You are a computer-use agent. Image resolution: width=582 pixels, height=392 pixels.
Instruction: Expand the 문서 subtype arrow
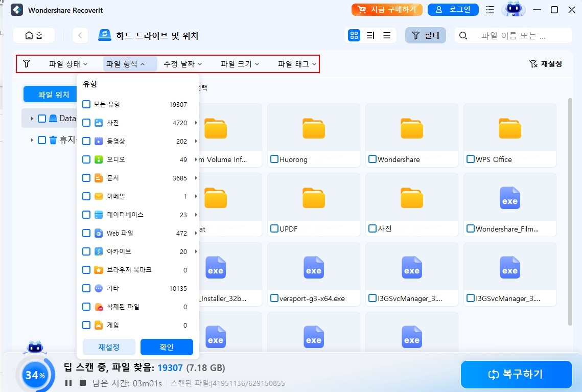click(196, 178)
